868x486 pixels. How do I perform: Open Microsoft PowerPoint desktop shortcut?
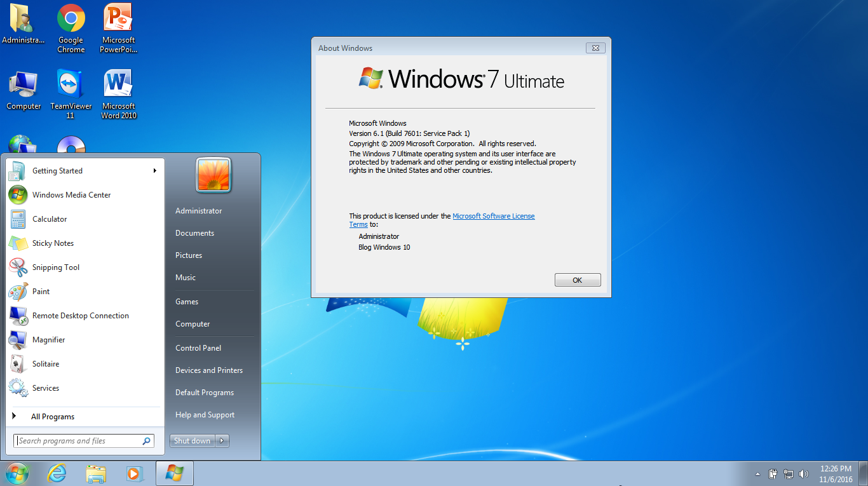[x=118, y=29]
